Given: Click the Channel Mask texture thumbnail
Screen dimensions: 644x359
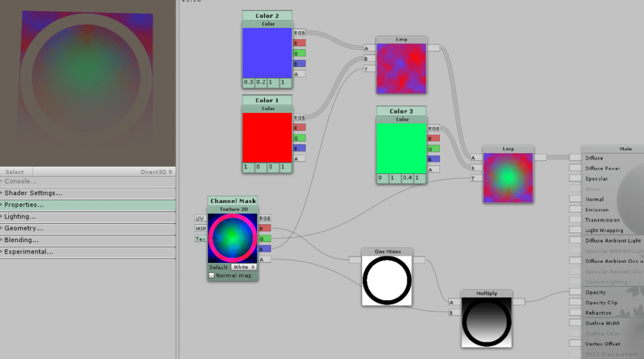Looking at the screenshot, I should coord(232,239).
